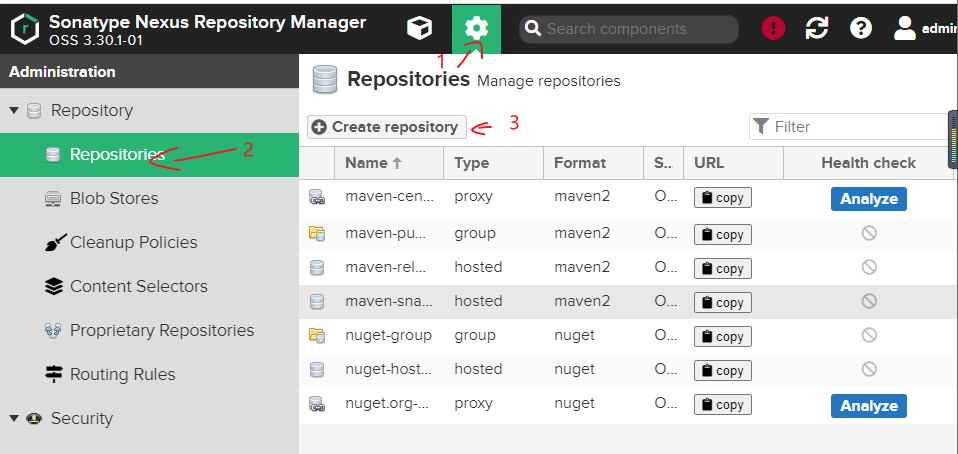Click the hosted icon of maven-sna row
This screenshot has width=958, height=454.
coord(316,301)
